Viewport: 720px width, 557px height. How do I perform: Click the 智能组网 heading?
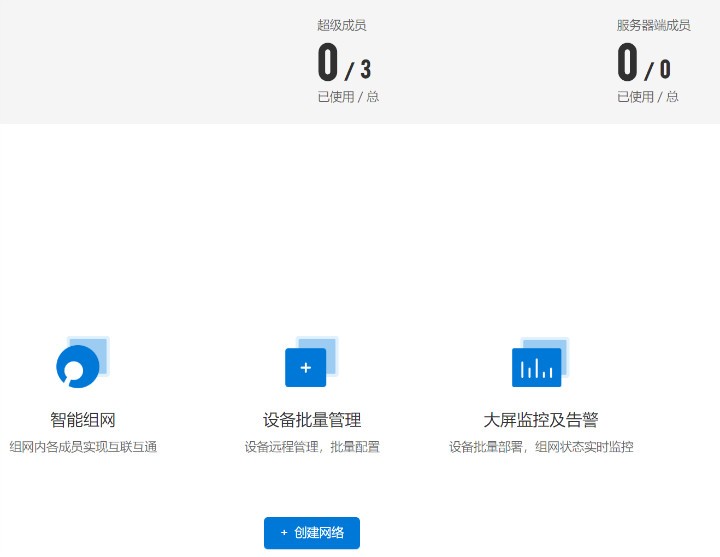[x=83, y=420]
